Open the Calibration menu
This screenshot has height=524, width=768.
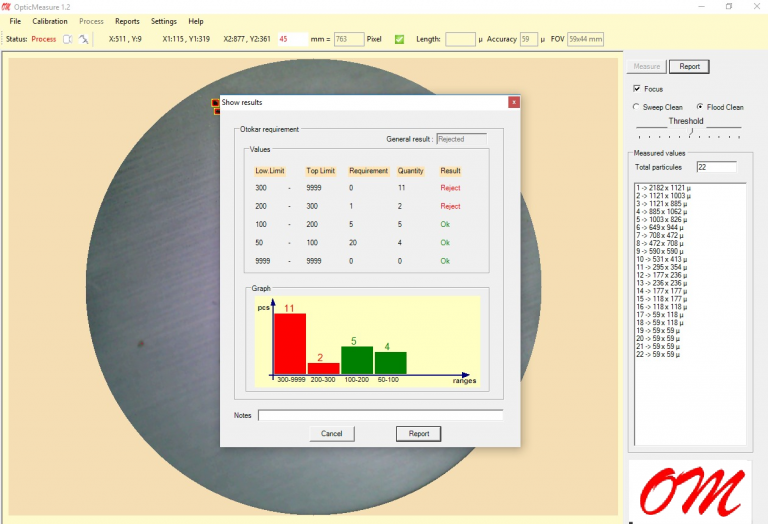pos(50,21)
